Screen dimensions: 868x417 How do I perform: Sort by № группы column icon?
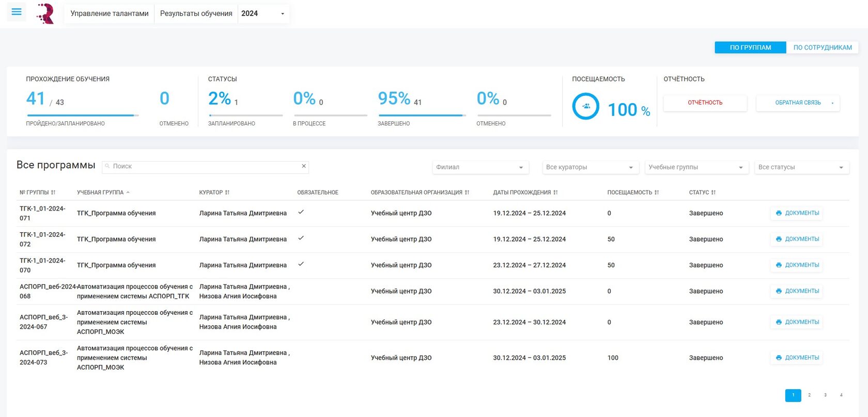point(53,193)
